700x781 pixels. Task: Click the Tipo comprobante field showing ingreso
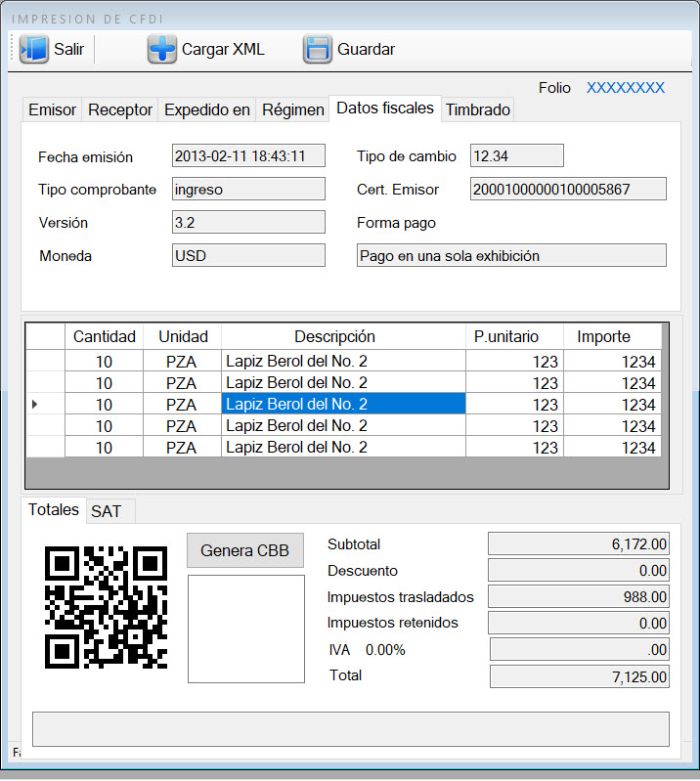click(x=248, y=190)
